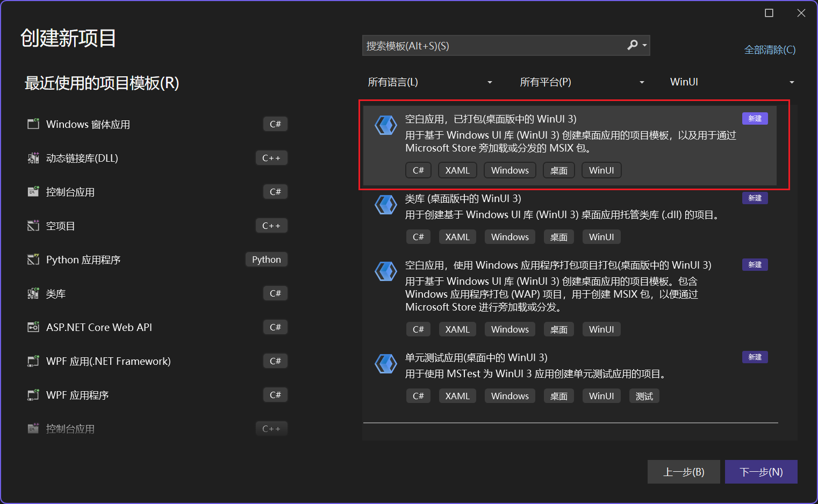Click the Windows 窗体应用 template icon

(33, 124)
